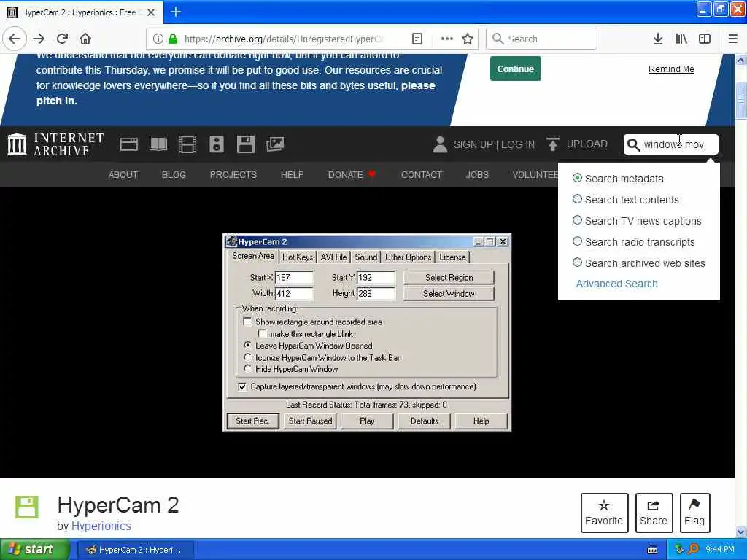
Task: Open a new tab with the plus icon
Action: click(x=176, y=12)
